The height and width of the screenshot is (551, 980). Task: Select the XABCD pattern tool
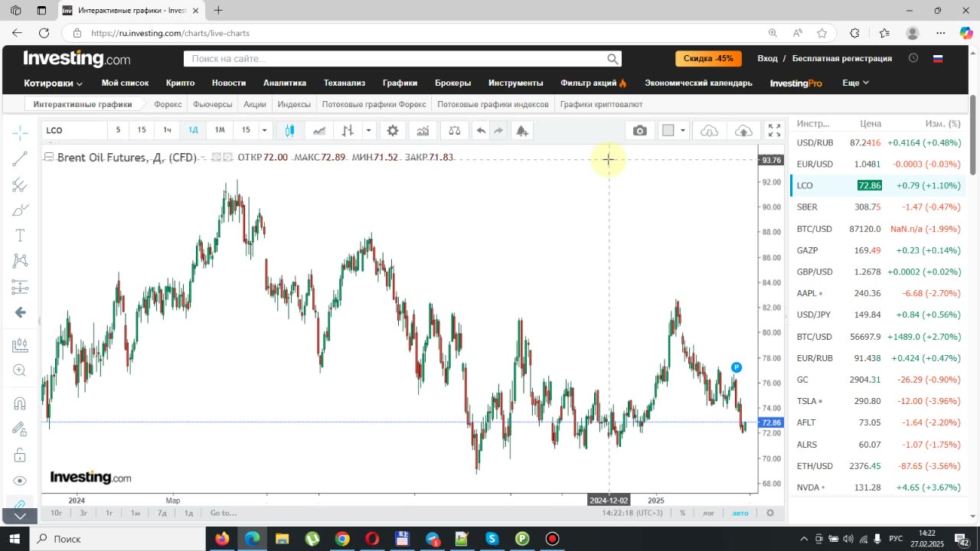(x=20, y=261)
